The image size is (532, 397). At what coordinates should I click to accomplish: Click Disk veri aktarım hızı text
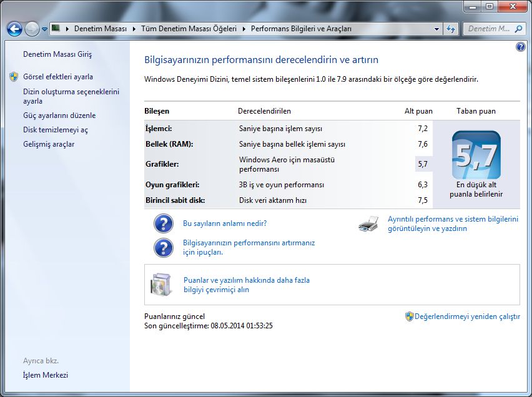click(x=273, y=200)
